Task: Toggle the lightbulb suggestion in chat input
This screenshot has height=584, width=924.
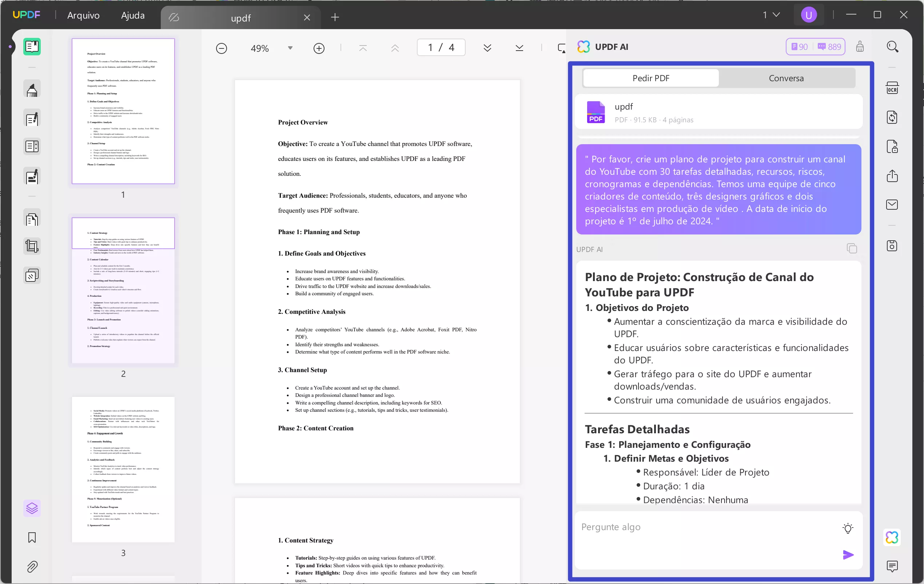Action: pyautogui.click(x=848, y=528)
